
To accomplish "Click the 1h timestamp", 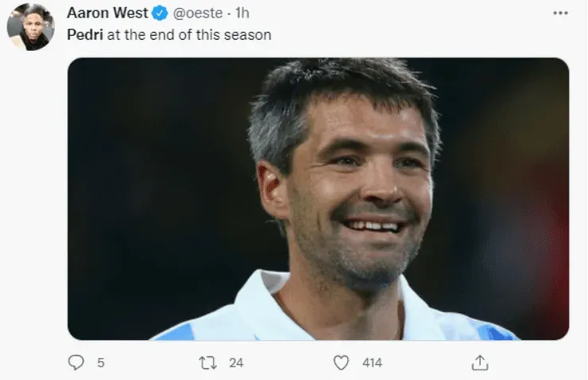I will 242,13.
